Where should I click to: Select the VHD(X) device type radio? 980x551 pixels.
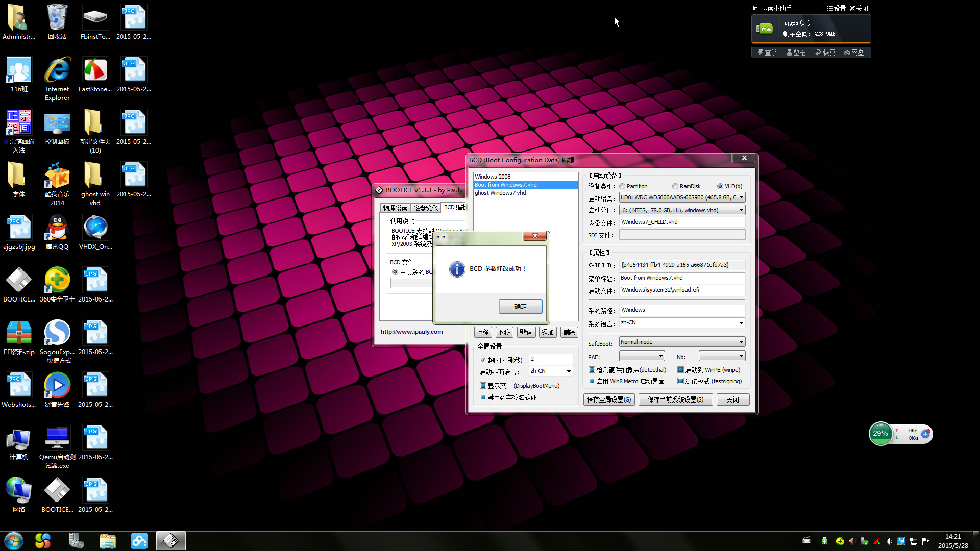click(x=720, y=186)
